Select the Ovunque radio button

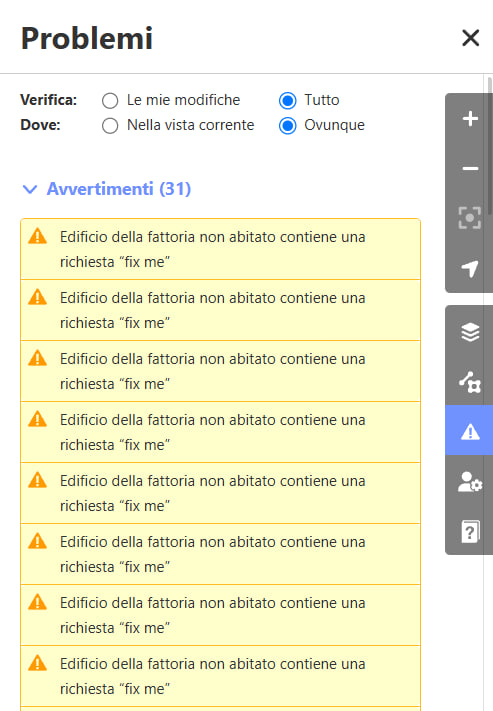(x=288, y=126)
